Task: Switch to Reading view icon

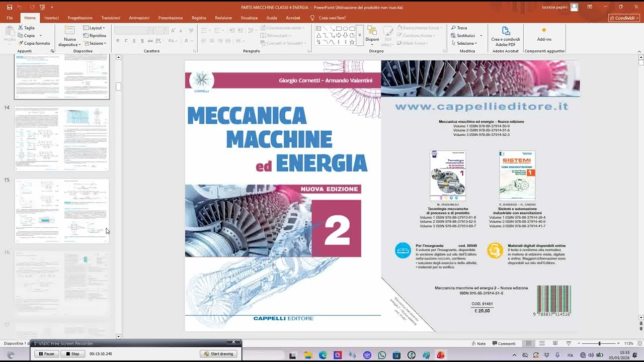Action: click(x=555, y=343)
